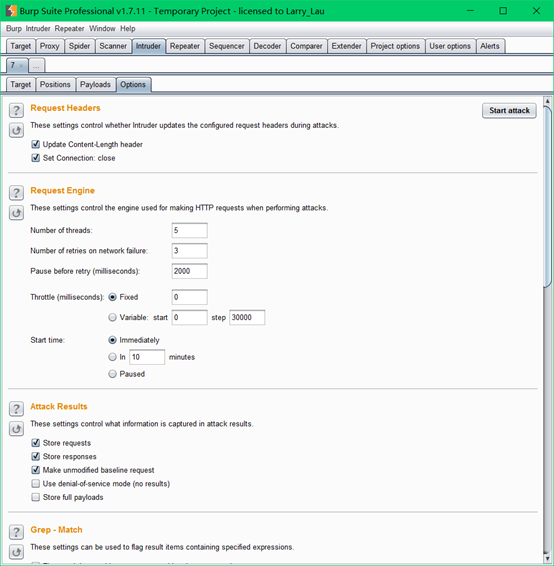Click the Burp Suite logo icon in title bar
554x566 pixels.
pos(11,11)
